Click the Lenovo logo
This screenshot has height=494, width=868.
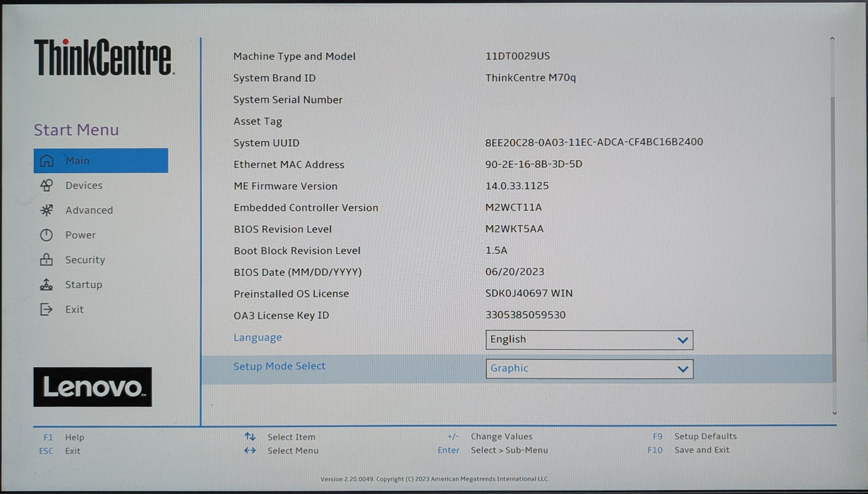[x=92, y=387]
